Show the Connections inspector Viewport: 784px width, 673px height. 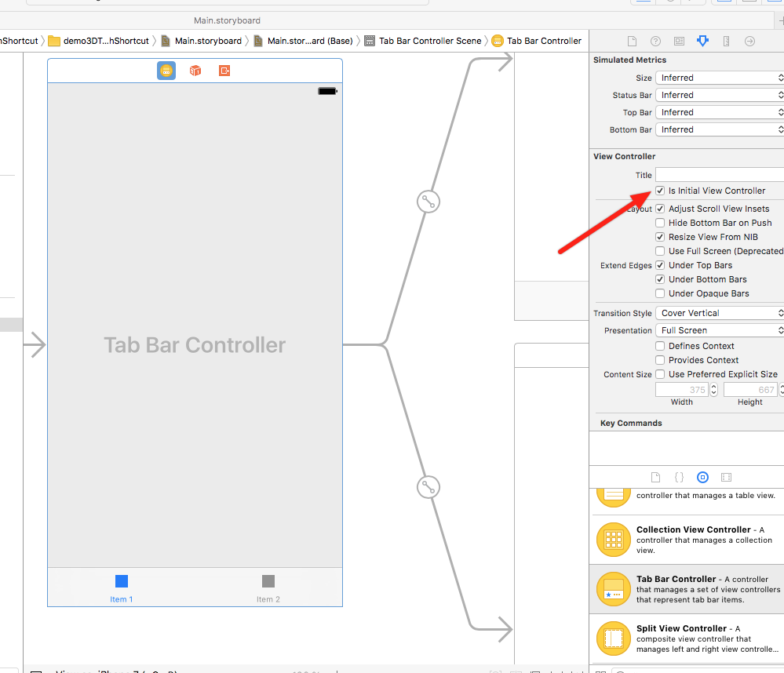[749, 41]
